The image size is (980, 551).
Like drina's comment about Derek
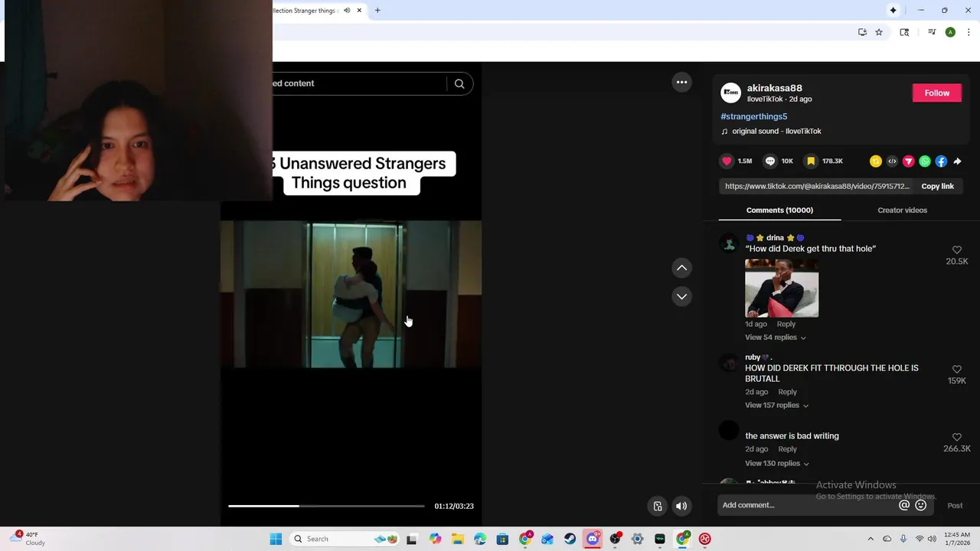coord(956,250)
